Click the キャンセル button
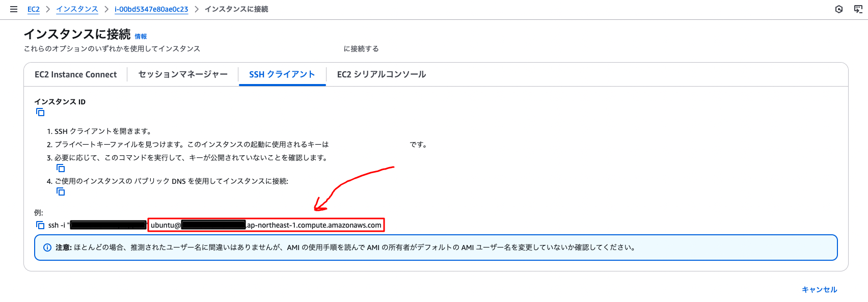The height and width of the screenshot is (302, 868). point(819,289)
